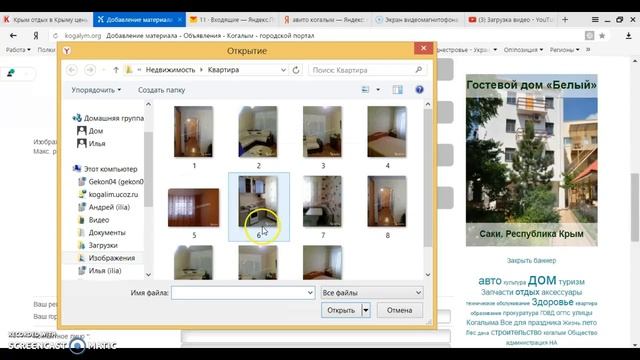Select Видео folder in tree
The image size is (640, 360).
[93, 220]
